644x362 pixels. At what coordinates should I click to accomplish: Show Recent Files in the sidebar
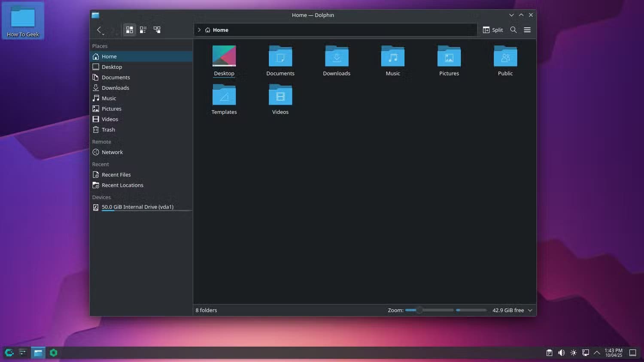pos(116,175)
